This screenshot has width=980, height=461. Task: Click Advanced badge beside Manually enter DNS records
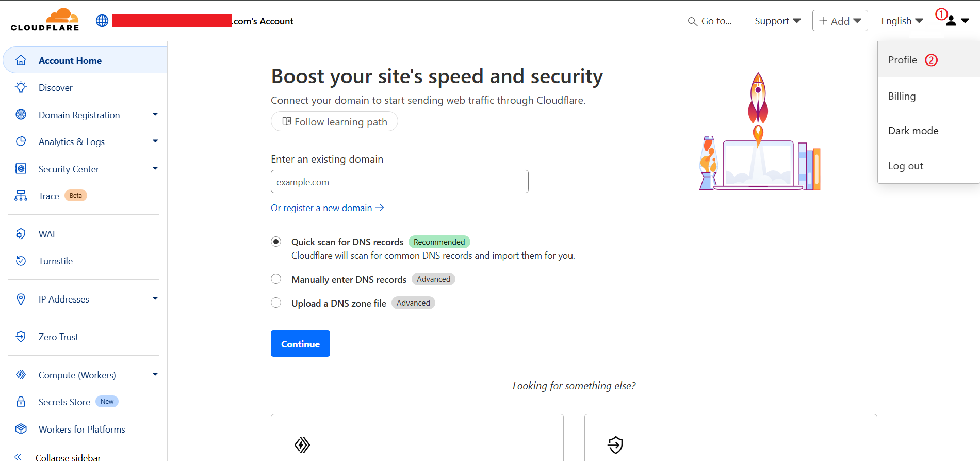433,279
